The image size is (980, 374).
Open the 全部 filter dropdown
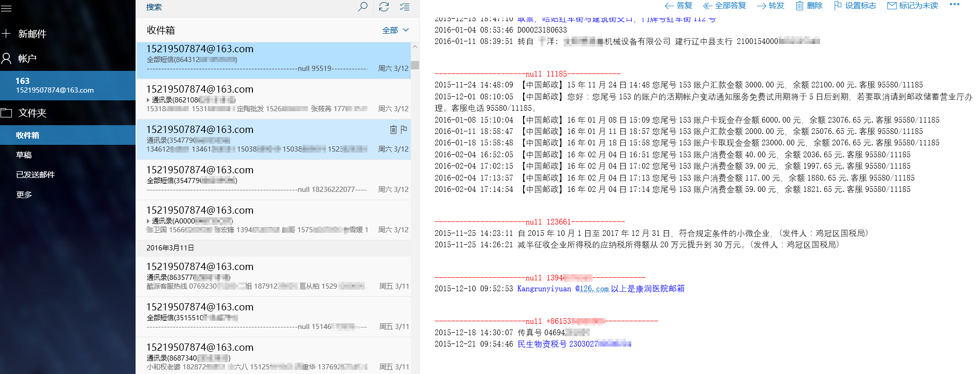395,30
